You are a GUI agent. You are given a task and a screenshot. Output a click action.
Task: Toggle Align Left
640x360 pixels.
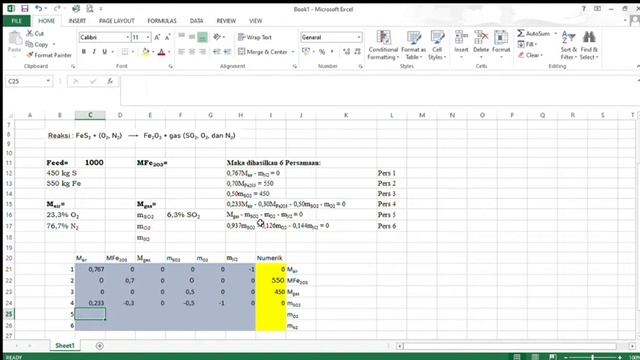(x=182, y=52)
